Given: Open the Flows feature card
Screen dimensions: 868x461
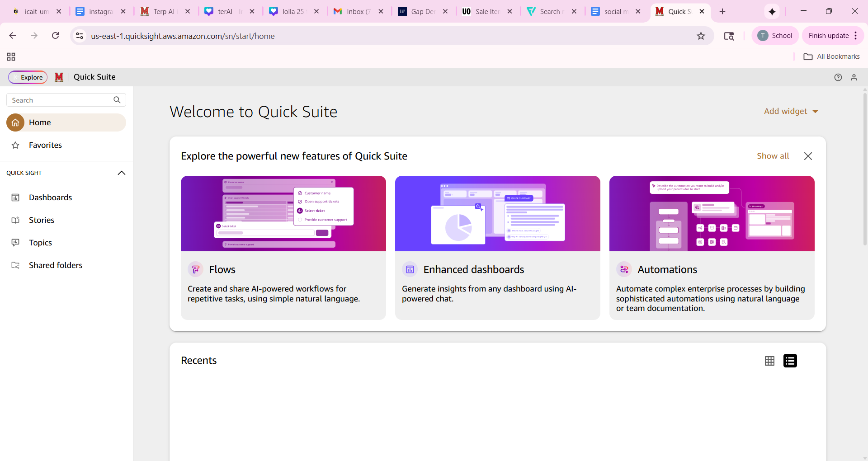Looking at the screenshot, I should [283, 247].
